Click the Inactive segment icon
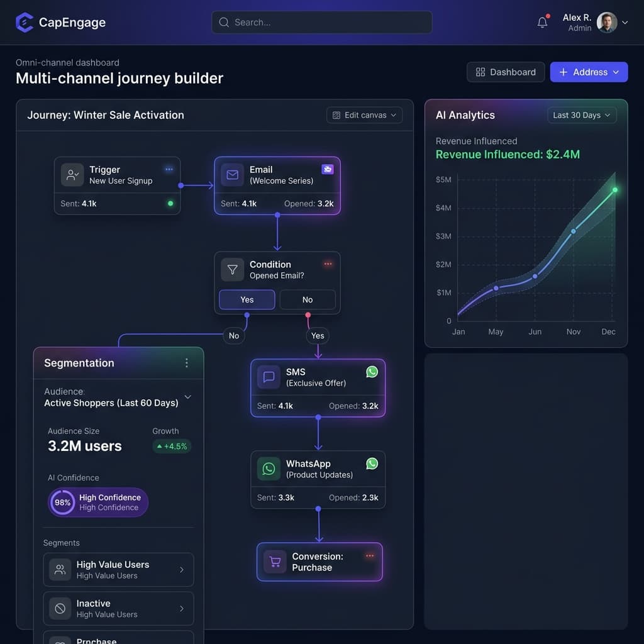The height and width of the screenshot is (644, 644). [x=60, y=609]
